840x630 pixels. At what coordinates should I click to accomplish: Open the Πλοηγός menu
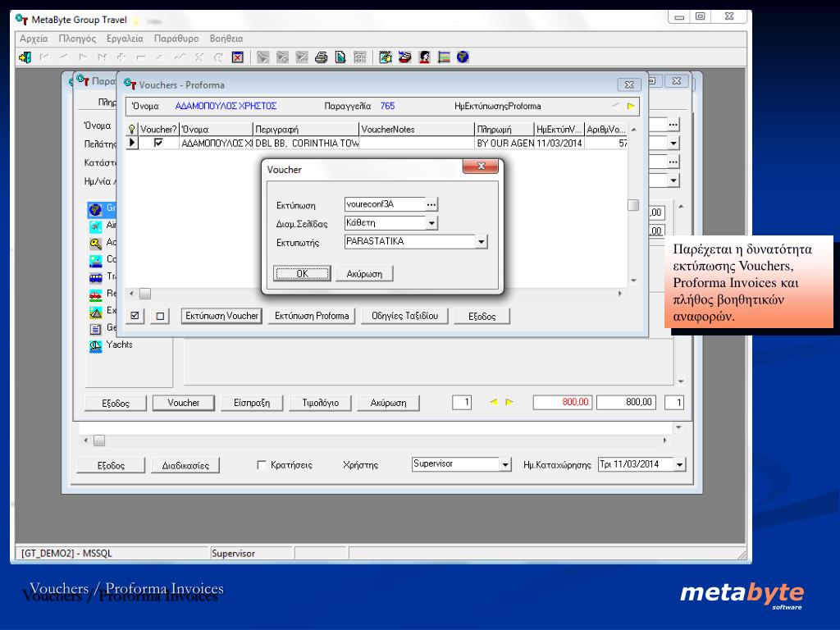(77, 39)
